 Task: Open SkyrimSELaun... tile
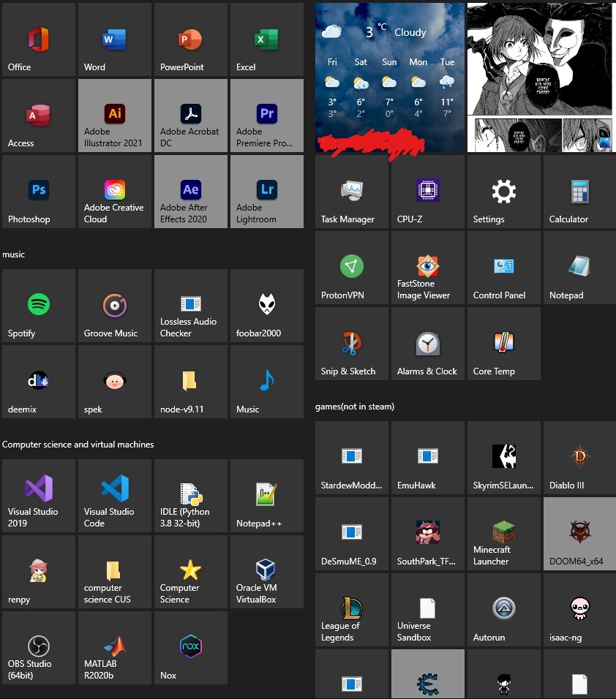click(x=504, y=458)
